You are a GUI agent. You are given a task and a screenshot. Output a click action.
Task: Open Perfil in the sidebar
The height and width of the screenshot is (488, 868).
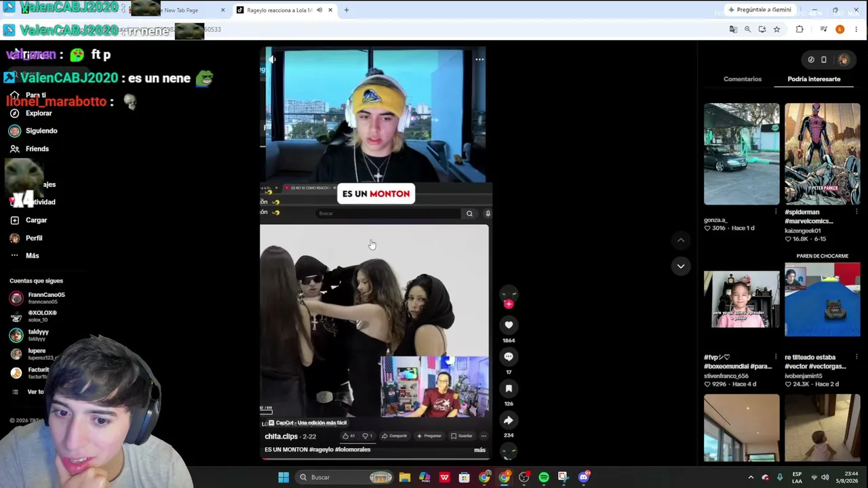point(26,238)
